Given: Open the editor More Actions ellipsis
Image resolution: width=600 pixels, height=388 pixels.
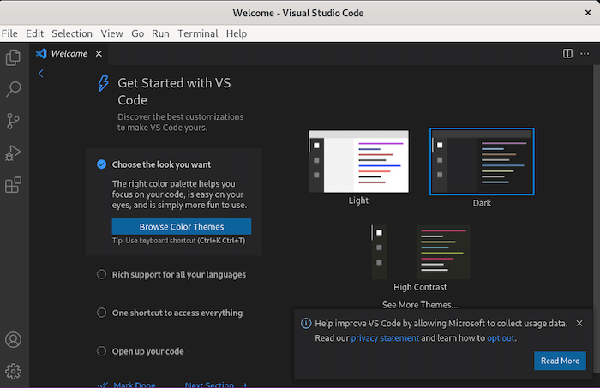Looking at the screenshot, I should coord(585,54).
